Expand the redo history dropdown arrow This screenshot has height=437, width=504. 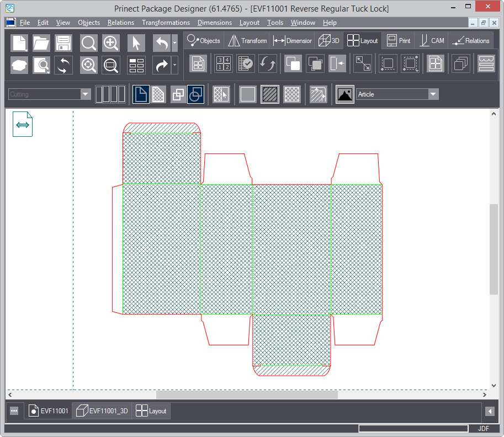(175, 65)
